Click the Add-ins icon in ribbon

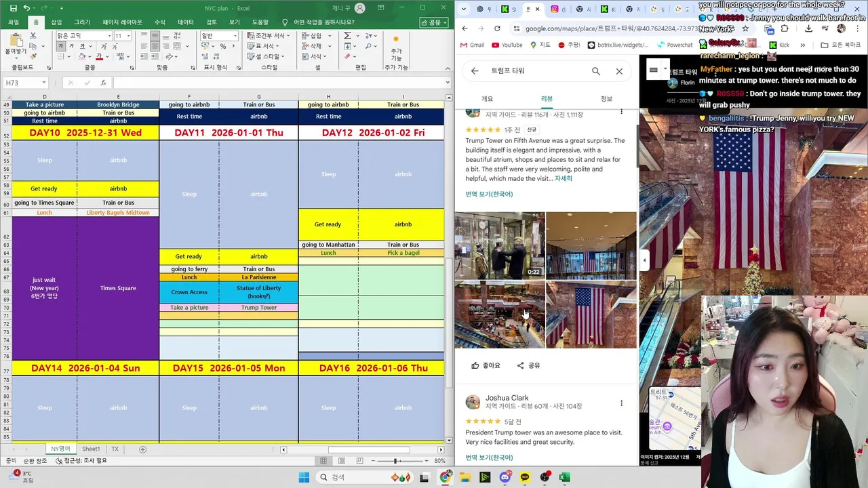point(397,47)
